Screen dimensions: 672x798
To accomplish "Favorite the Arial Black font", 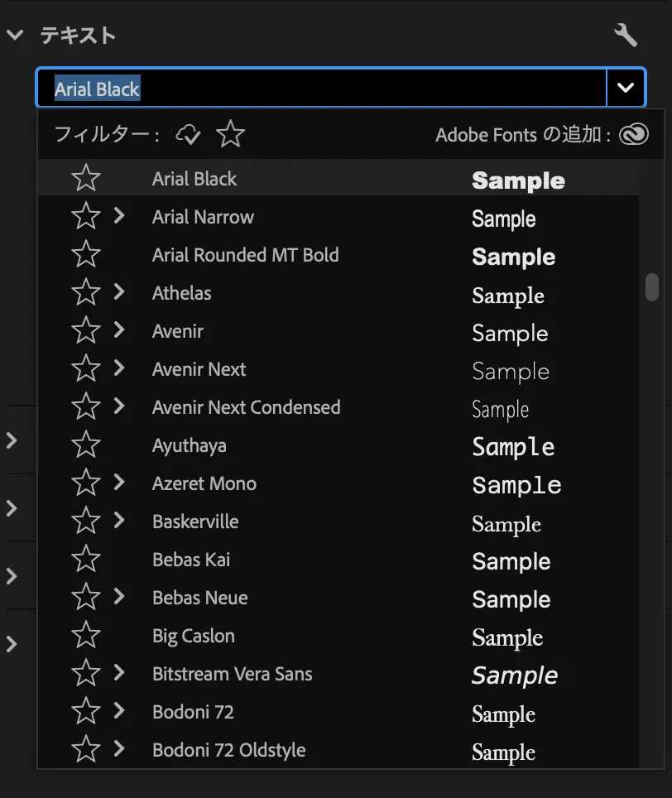I will click(86, 178).
